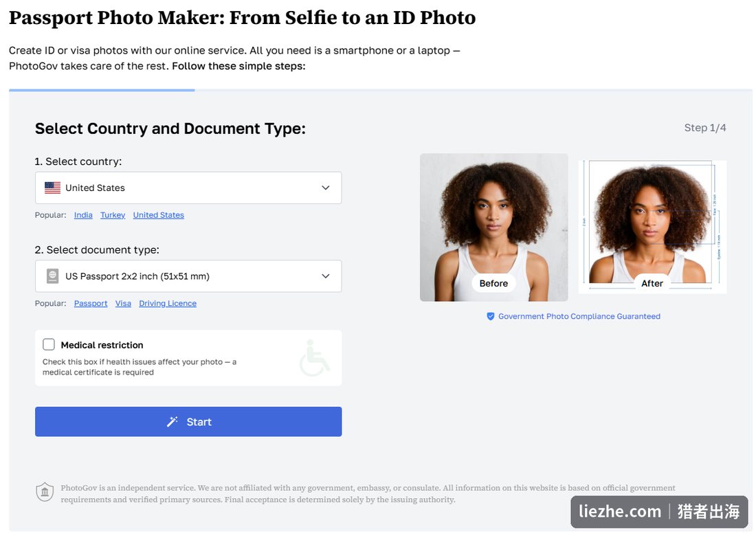Open the United States country selector
This screenshot has width=756, height=536.
click(x=188, y=188)
